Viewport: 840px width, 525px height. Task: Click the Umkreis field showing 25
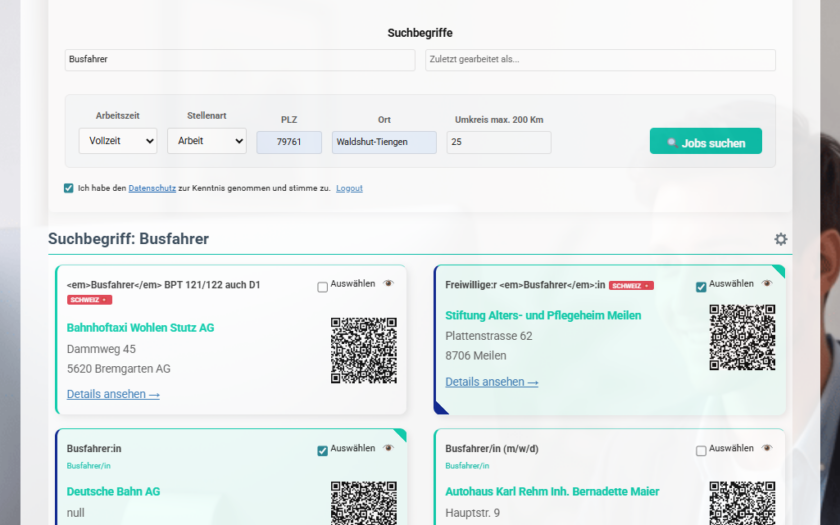[499, 142]
